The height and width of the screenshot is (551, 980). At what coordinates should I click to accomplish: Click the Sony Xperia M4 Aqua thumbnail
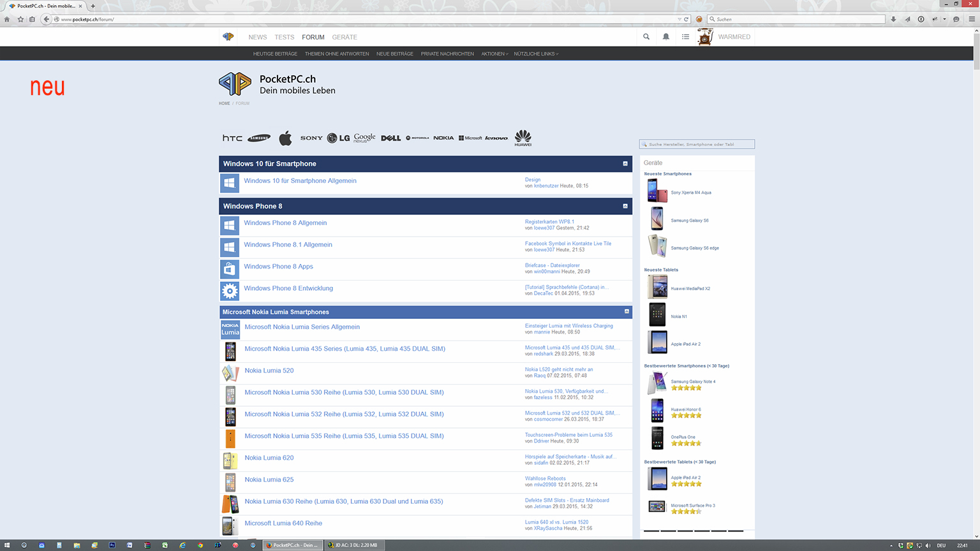[657, 191]
